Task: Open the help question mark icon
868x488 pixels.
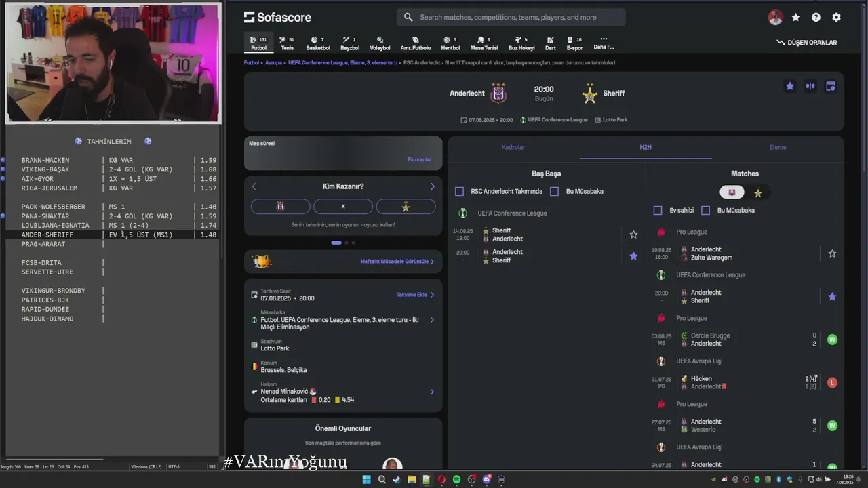Action: point(816,18)
